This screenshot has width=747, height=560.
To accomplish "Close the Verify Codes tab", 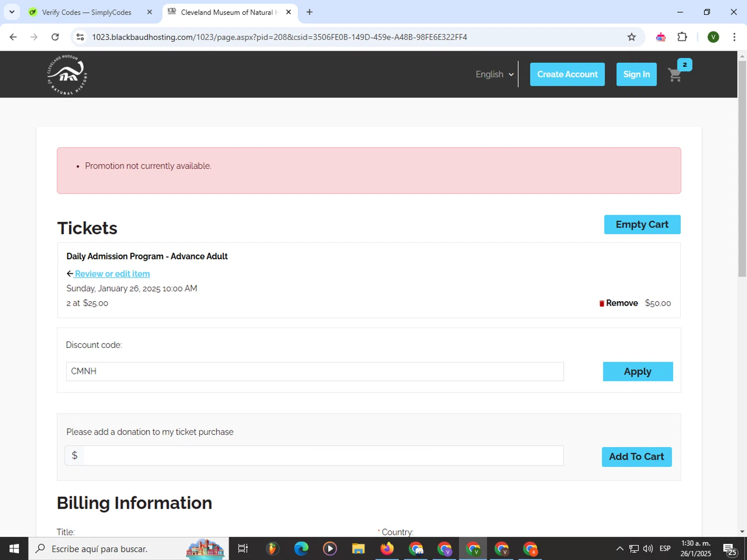I will 149,12.
